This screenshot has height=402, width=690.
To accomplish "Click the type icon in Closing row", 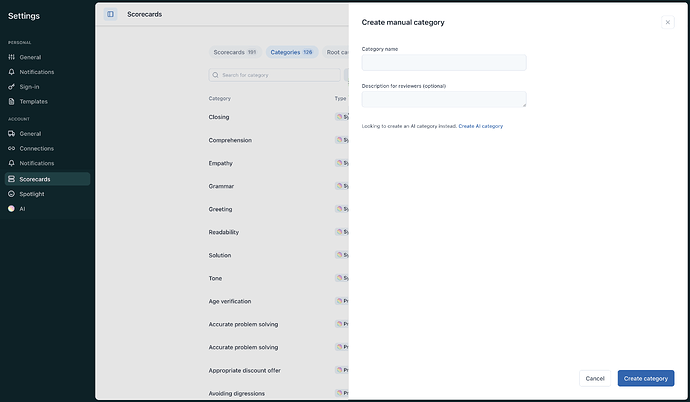I will [339, 117].
